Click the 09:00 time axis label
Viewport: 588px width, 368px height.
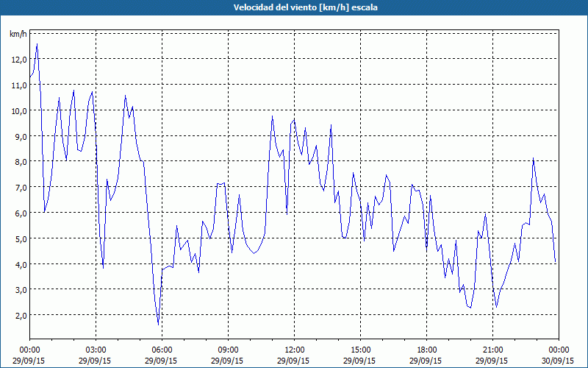[228, 350]
